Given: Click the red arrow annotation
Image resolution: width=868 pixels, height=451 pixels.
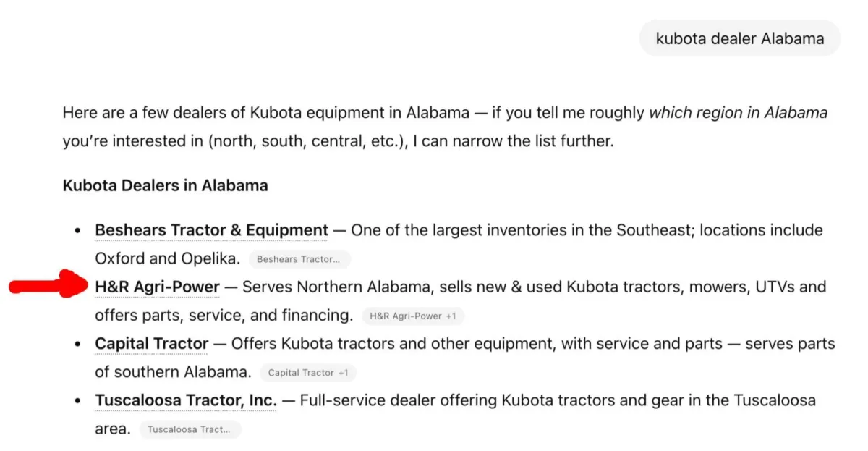Looking at the screenshot, I should [x=47, y=285].
